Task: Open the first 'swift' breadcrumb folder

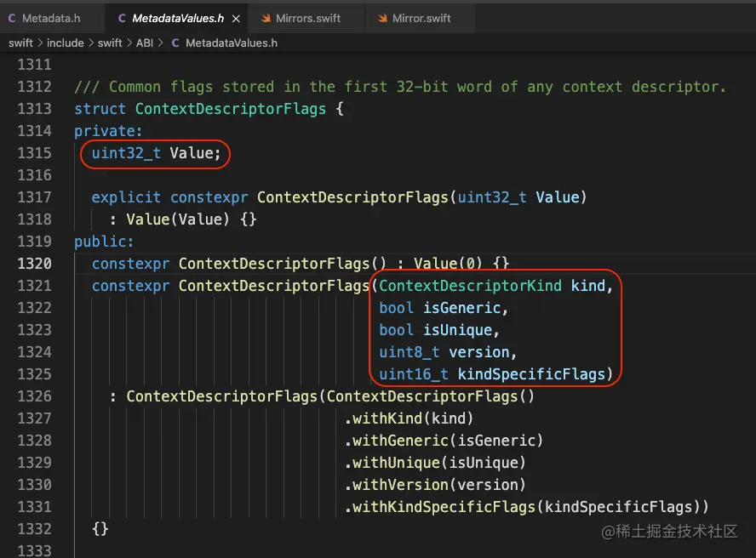Action: click(20, 43)
